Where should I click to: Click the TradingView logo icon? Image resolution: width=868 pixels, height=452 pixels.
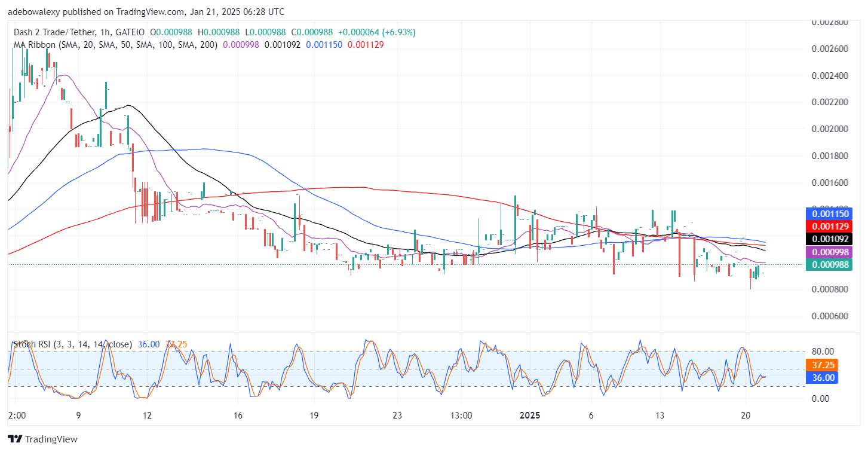point(15,439)
